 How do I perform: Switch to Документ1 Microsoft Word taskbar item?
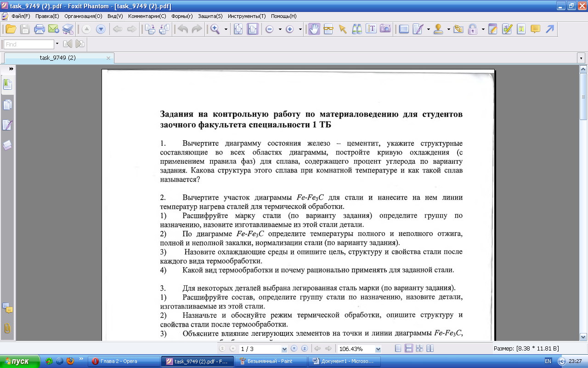coord(344,361)
